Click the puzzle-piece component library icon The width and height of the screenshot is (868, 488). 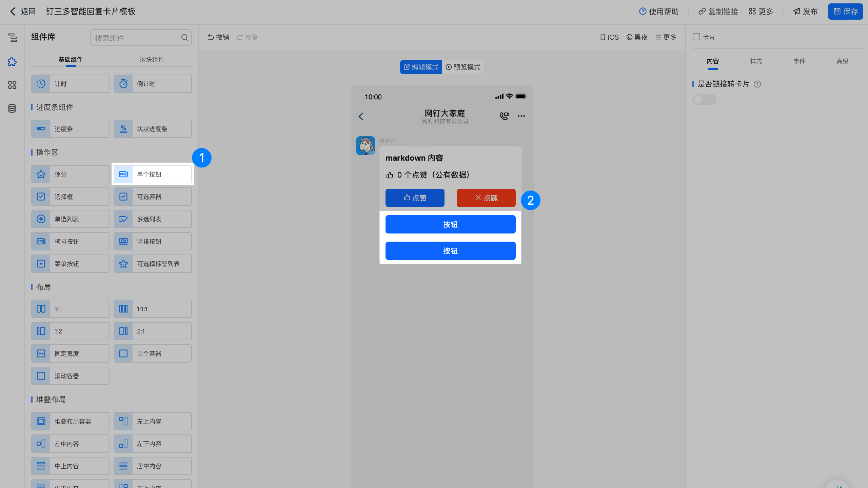click(12, 62)
